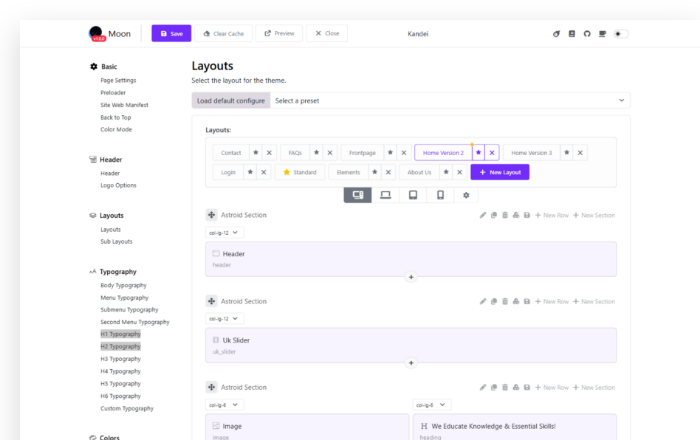The image size is (700, 440).
Task: Toggle dark mode switch in the header
Action: 621,33
